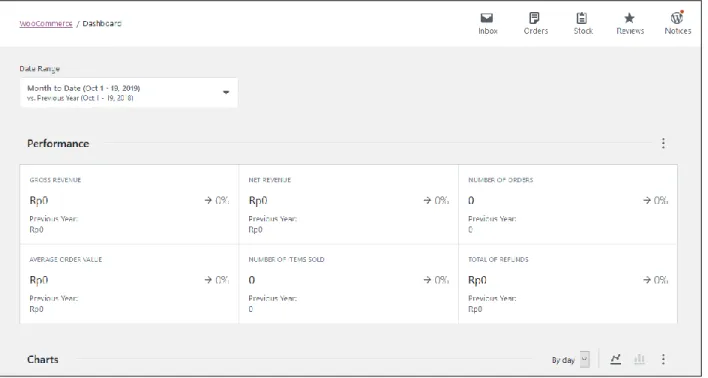This screenshot has width=708, height=378.
Task: Switch Charts to bar chart view
Action: 639,359
